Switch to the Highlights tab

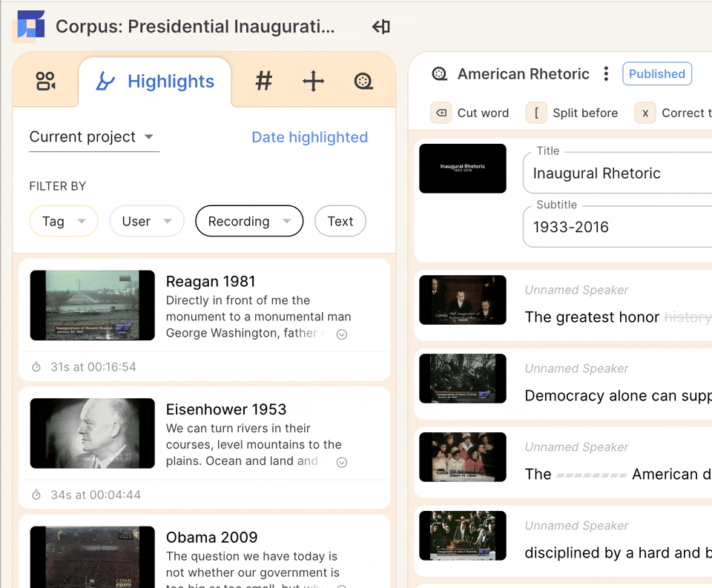(155, 82)
